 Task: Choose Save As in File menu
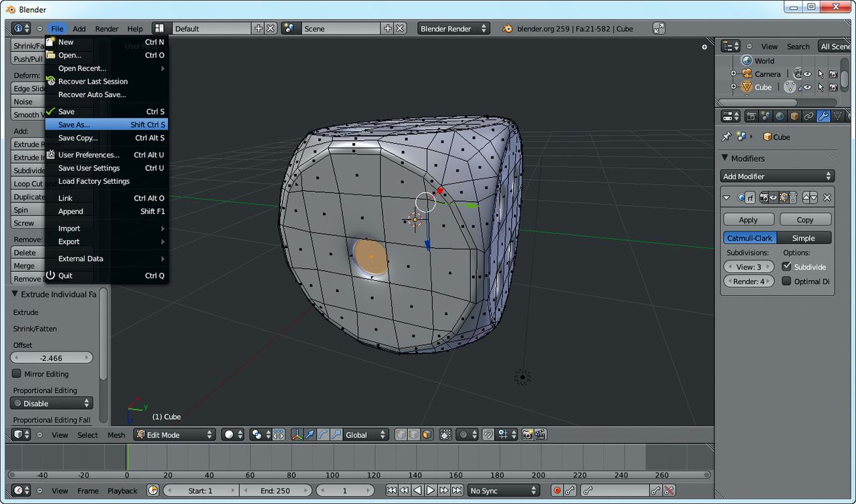pos(106,125)
